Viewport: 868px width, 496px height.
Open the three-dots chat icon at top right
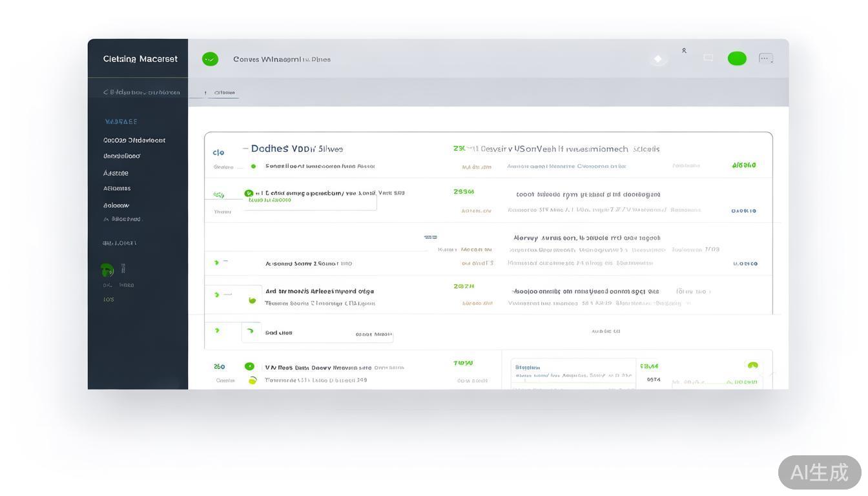tap(765, 58)
